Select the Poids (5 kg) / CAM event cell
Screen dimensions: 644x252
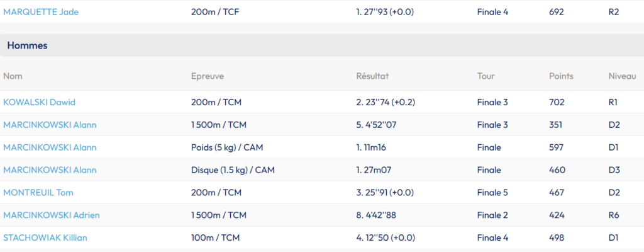226,147
